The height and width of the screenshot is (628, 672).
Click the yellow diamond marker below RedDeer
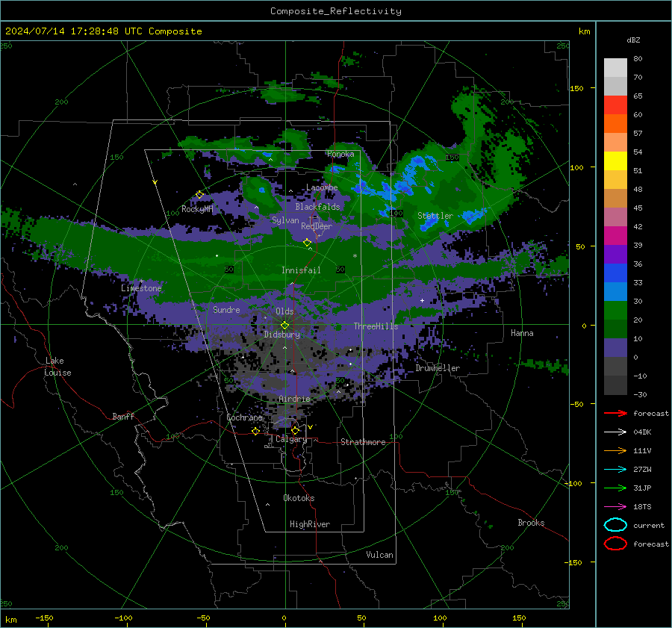[x=307, y=243]
